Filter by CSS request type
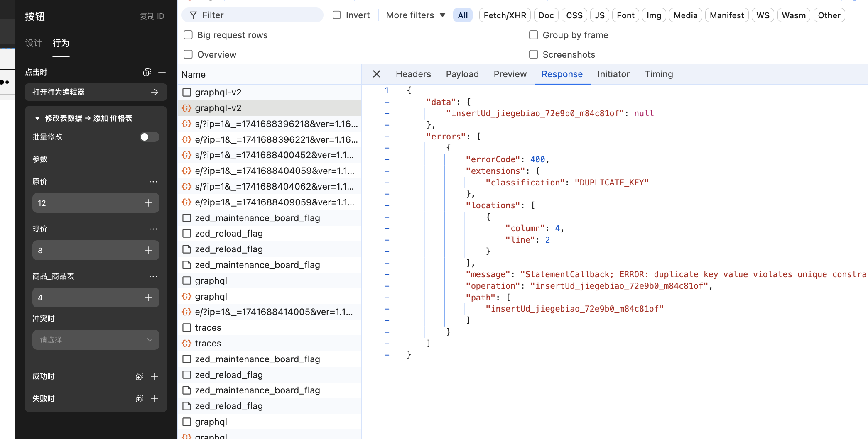Viewport: 868px width, 439px height. tap(574, 15)
